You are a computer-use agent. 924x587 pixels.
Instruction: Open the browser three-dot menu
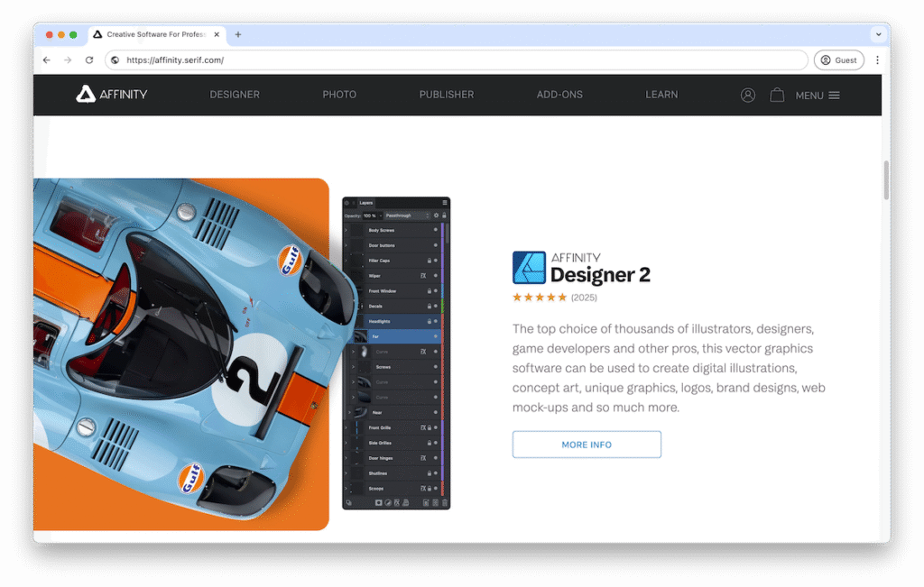(x=877, y=60)
